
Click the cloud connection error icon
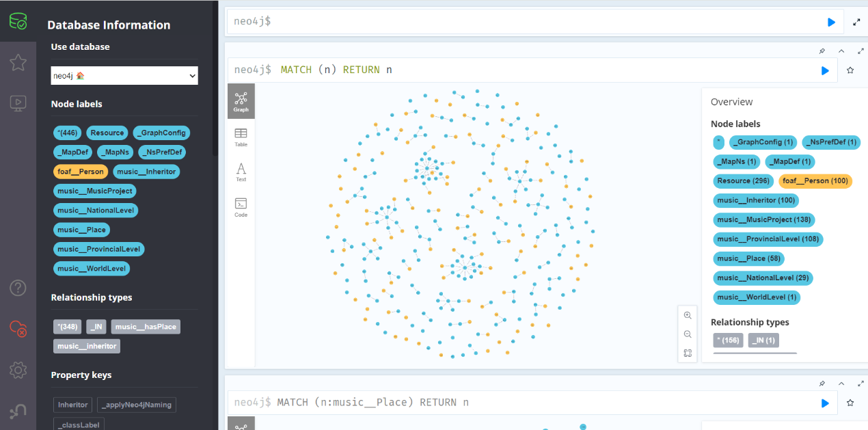[18, 329]
